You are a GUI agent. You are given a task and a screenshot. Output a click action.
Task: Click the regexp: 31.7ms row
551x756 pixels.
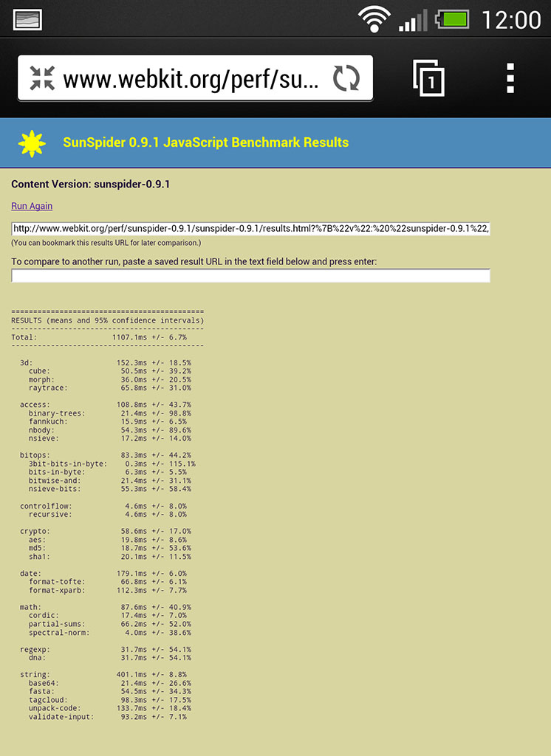[105, 650]
